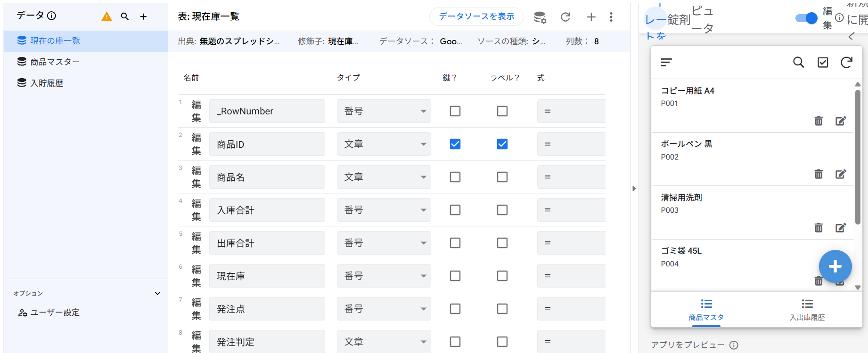The height and width of the screenshot is (353, 868).
Task: Edit the _RowNumber column definition
Action: pos(196,111)
